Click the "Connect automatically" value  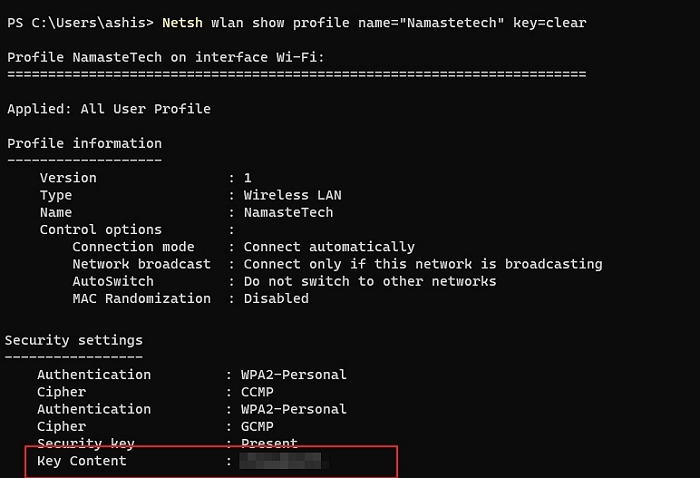329,247
